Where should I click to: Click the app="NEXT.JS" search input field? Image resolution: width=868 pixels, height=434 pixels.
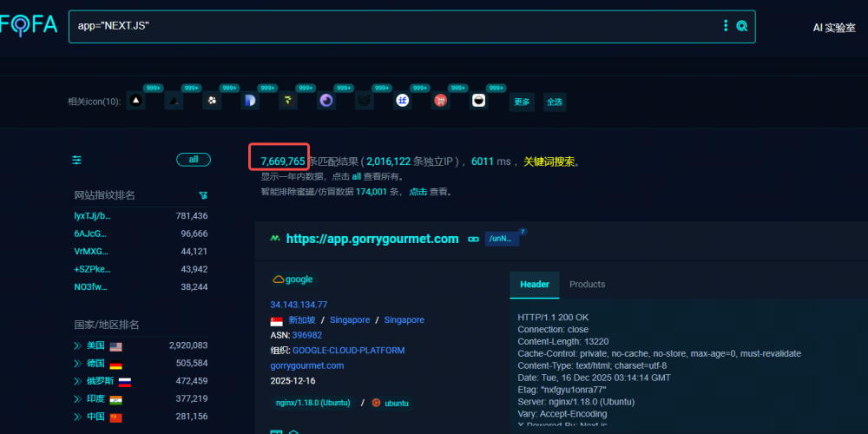click(x=391, y=26)
